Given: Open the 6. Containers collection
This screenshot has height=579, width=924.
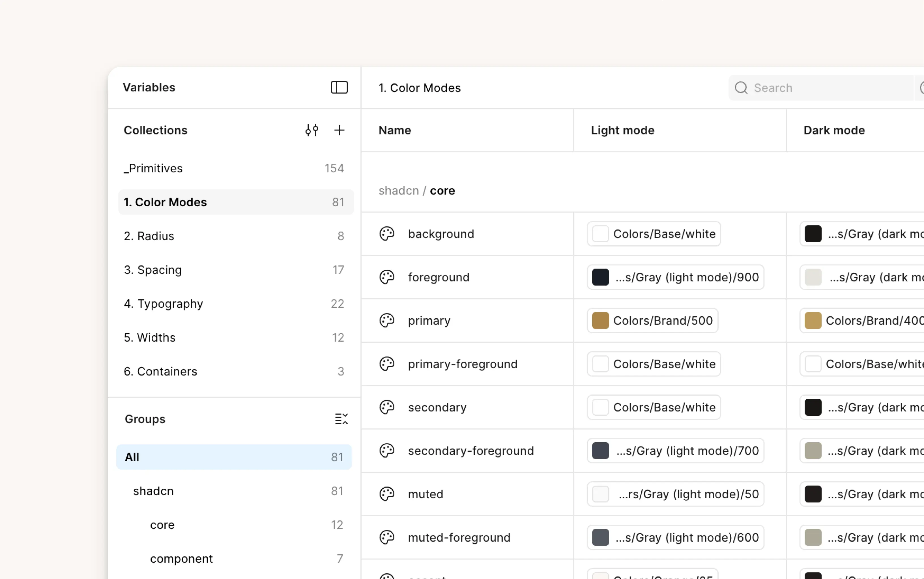Looking at the screenshot, I should tap(236, 371).
